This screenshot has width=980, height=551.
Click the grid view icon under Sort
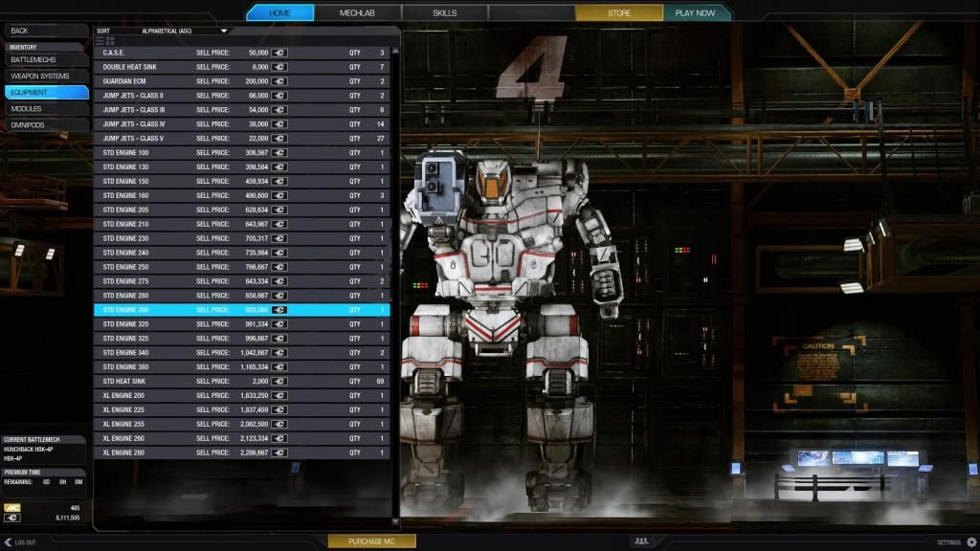[110, 41]
